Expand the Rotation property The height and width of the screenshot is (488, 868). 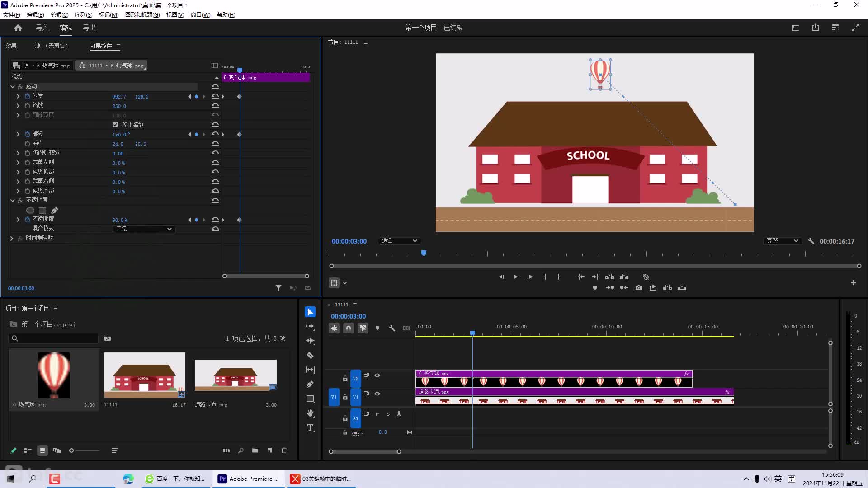point(18,134)
